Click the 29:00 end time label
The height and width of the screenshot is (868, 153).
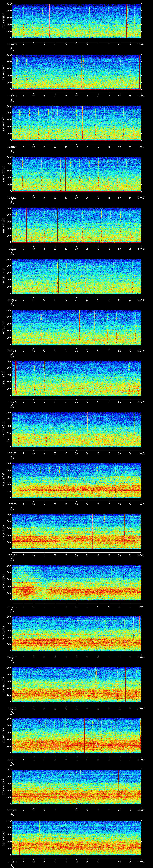coord(141,657)
